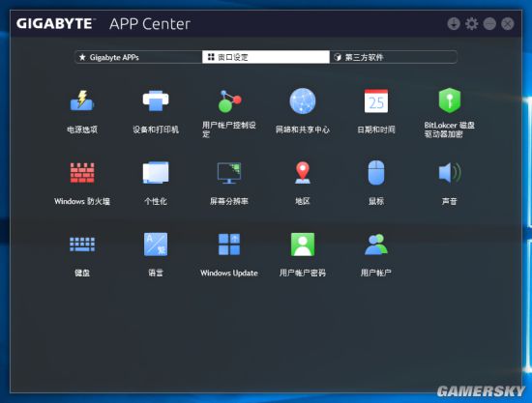The height and width of the screenshot is (403, 532).
Task: Minimize the APP Center window
Action: click(x=489, y=24)
